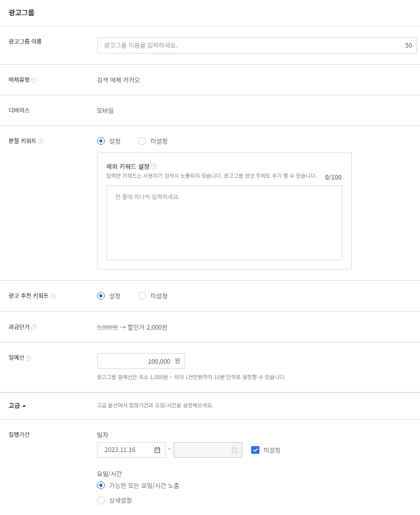420x515 pixels.
Task: Click help icon next to 매체유형
Action: coord(34,80)
